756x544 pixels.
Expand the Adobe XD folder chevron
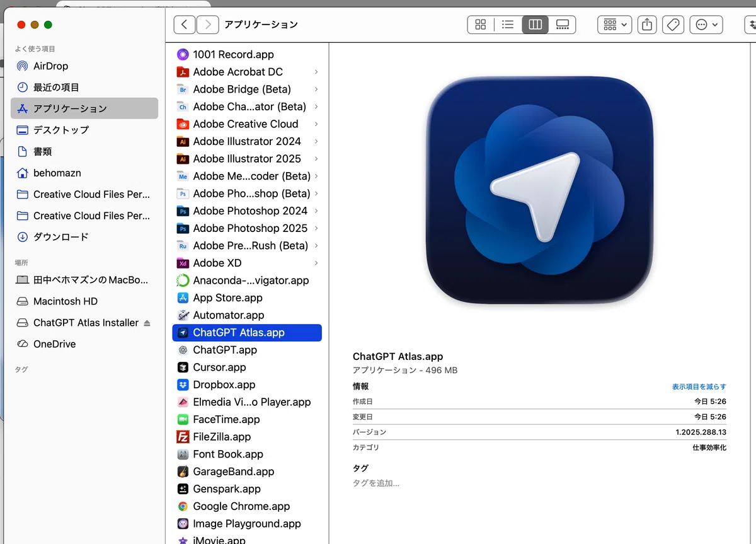click(x=316, y=263)
